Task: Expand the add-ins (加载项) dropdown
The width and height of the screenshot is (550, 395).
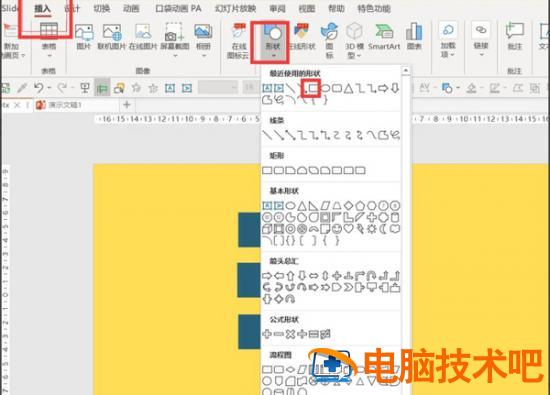Action: (x=448, y=40)
